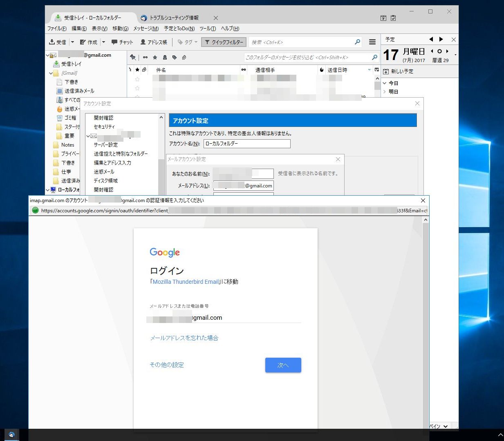Screen dimensions: 504x441
Task: Select サーバー設定 in the account settings tree
Action: (x=105, y=145)
